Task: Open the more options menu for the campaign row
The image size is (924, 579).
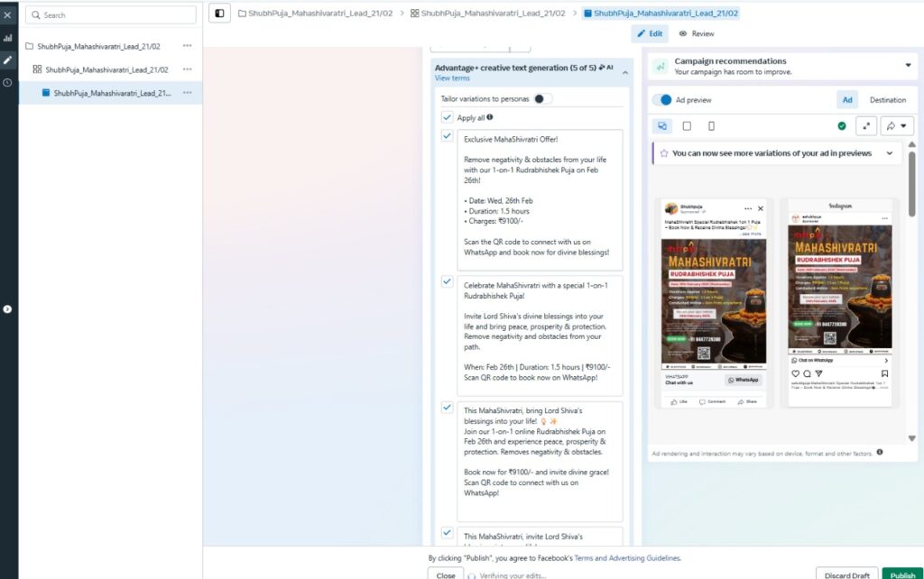Action: click(188, 46)
